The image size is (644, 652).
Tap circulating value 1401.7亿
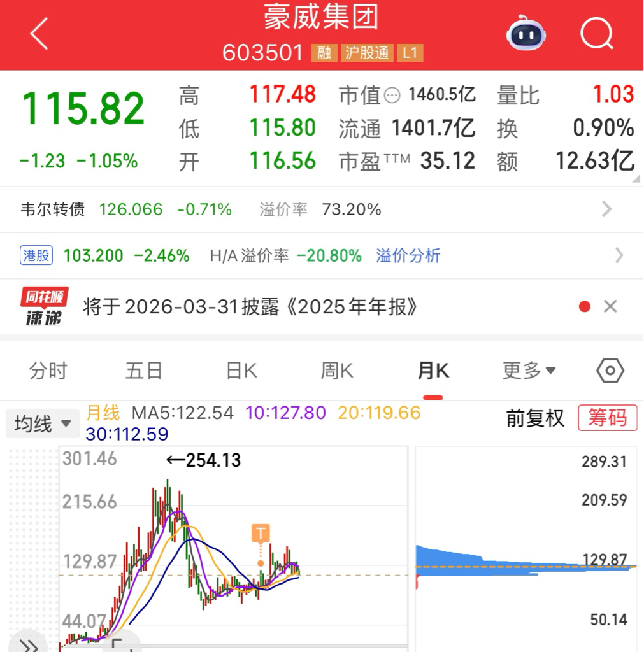coord(434,127)
